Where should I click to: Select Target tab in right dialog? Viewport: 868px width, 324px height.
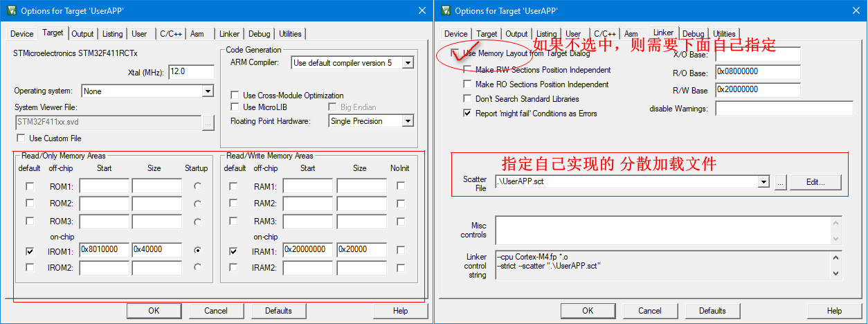point(487,34)
